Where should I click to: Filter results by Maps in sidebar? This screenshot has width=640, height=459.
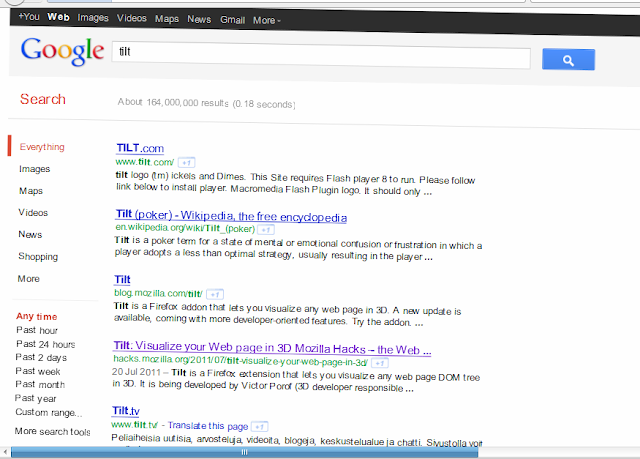(31, 191)
